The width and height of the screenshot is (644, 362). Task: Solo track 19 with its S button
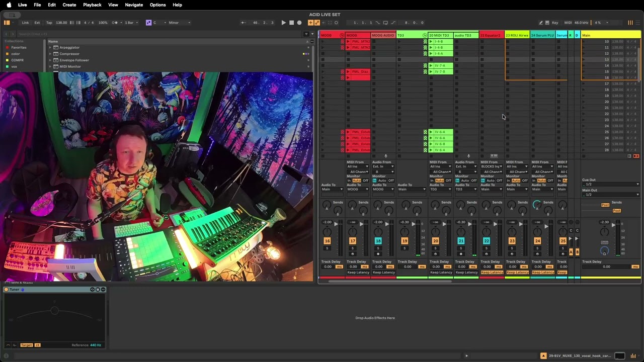[404, 248]
